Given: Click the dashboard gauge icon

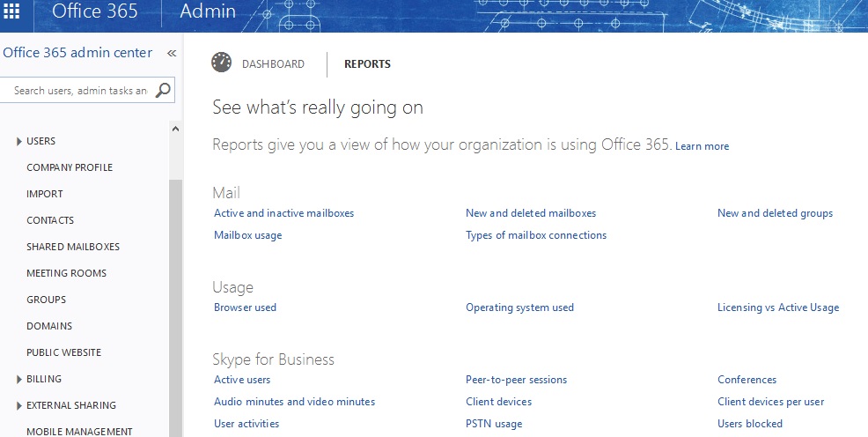Looking at the screenshot, I should 222,63.
